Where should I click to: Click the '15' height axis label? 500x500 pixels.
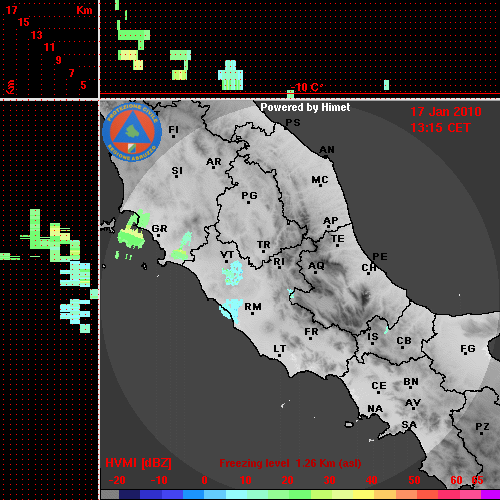coord(24,22)
